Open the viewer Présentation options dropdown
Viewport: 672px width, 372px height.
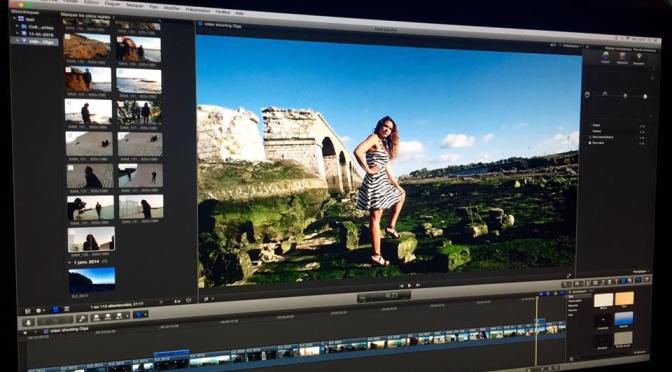click(571, 45)
